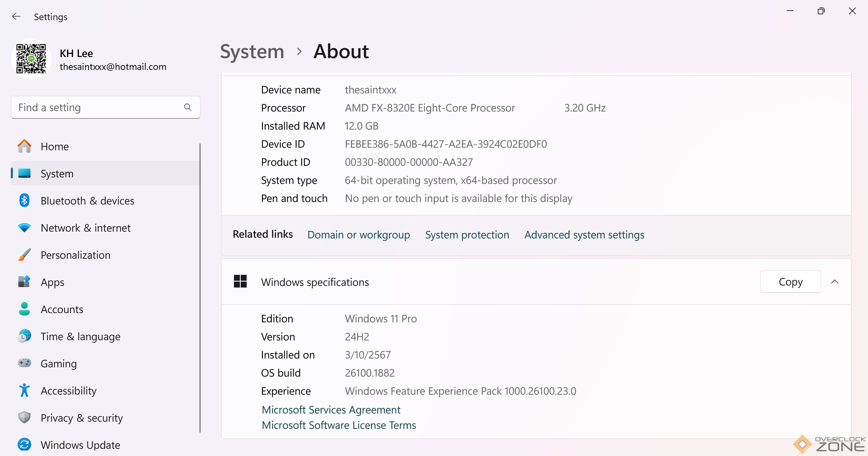This screenshot has width=868, height=456.
Task: Click the Personalization paintbrush icon
Action: 24,255
